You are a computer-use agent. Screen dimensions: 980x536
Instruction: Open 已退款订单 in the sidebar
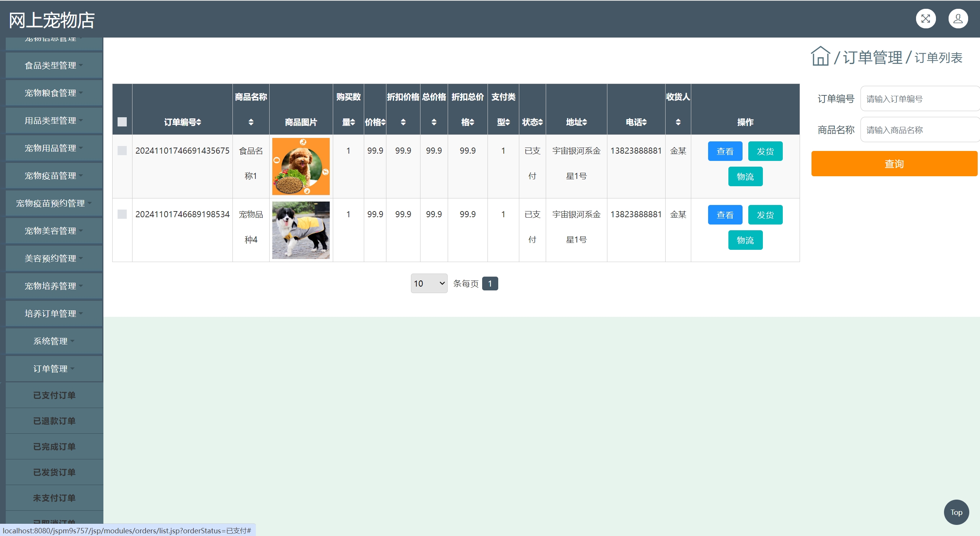pyautogui.click(x=54, y=421)
